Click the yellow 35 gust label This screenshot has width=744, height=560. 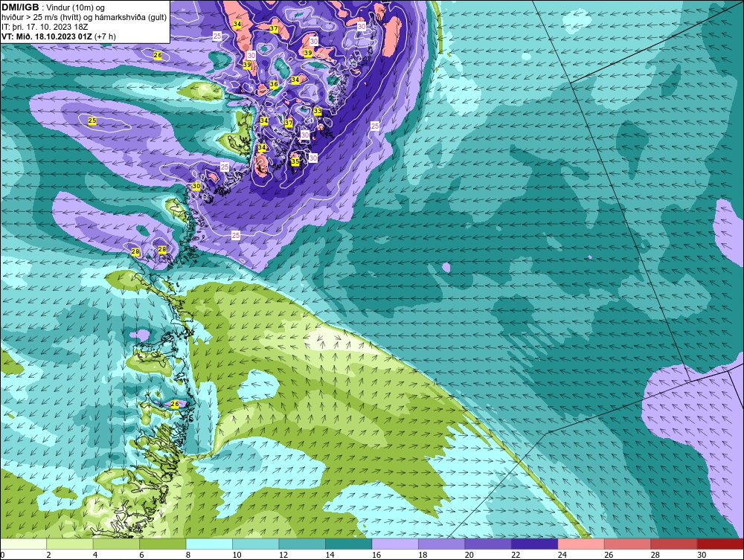[x=295, y=161]
